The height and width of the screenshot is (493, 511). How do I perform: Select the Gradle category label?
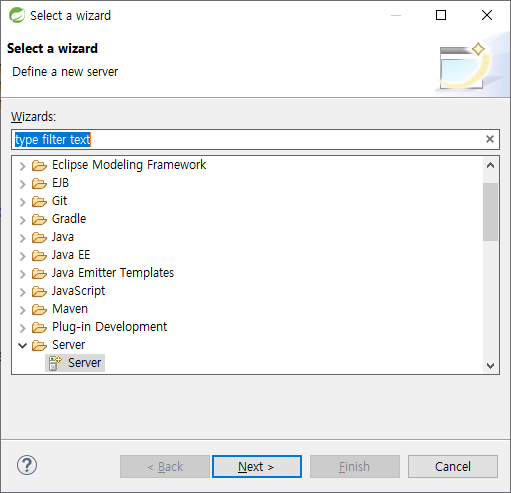pos(69,219)
